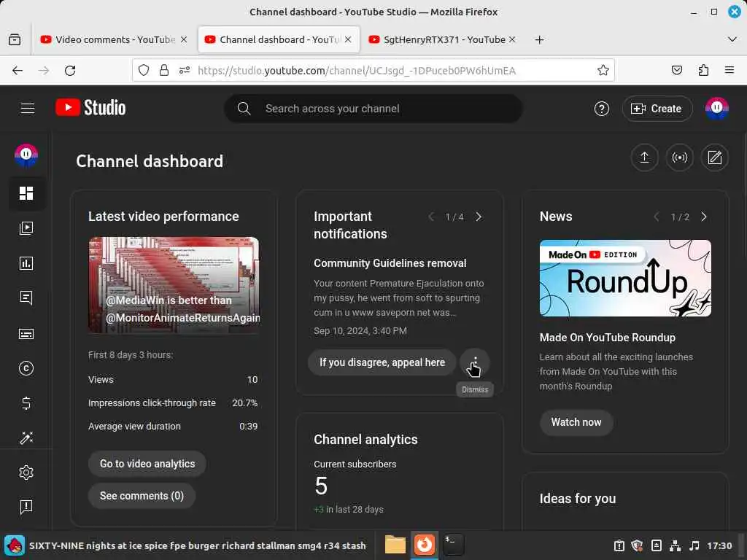The height and width of the screenshot is (560, 747).
Task: Click the Angry Birds applications menu icon
Action: tap(15, 545)
